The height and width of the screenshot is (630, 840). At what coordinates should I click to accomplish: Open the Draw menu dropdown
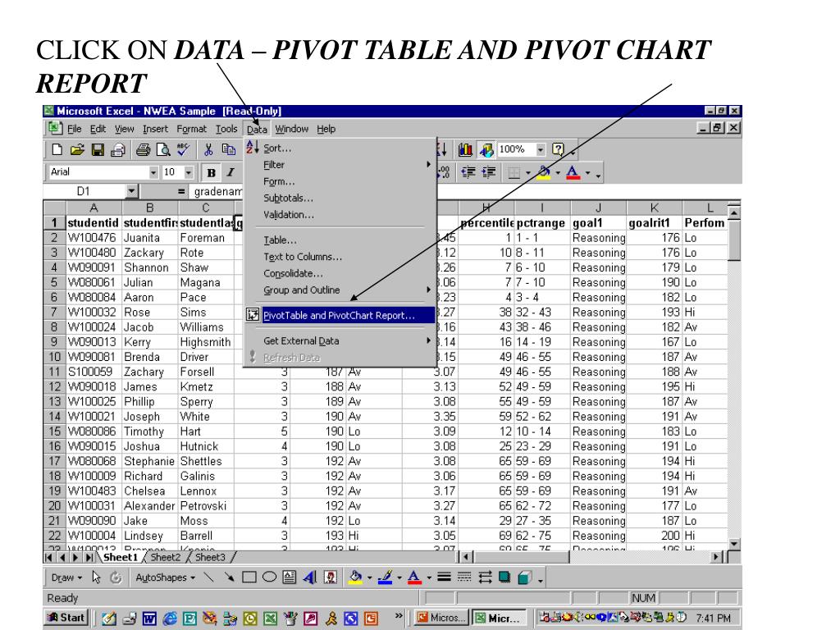point(66,577)
